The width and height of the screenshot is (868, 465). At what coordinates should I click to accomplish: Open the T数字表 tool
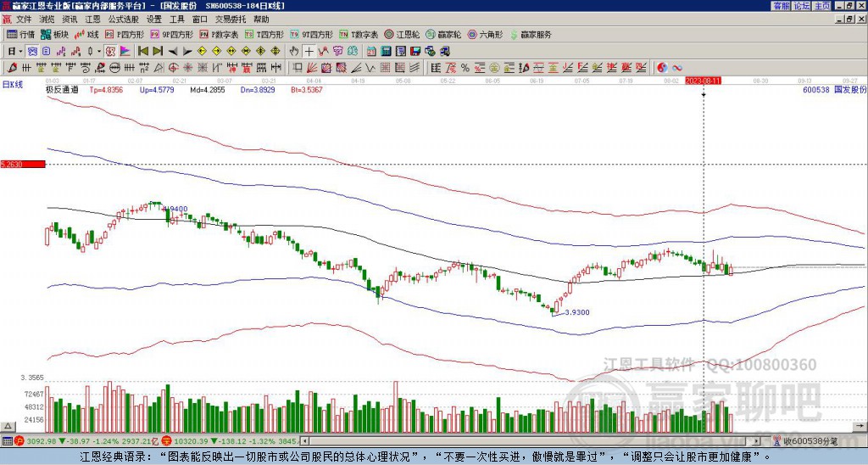tap(359, 34)
